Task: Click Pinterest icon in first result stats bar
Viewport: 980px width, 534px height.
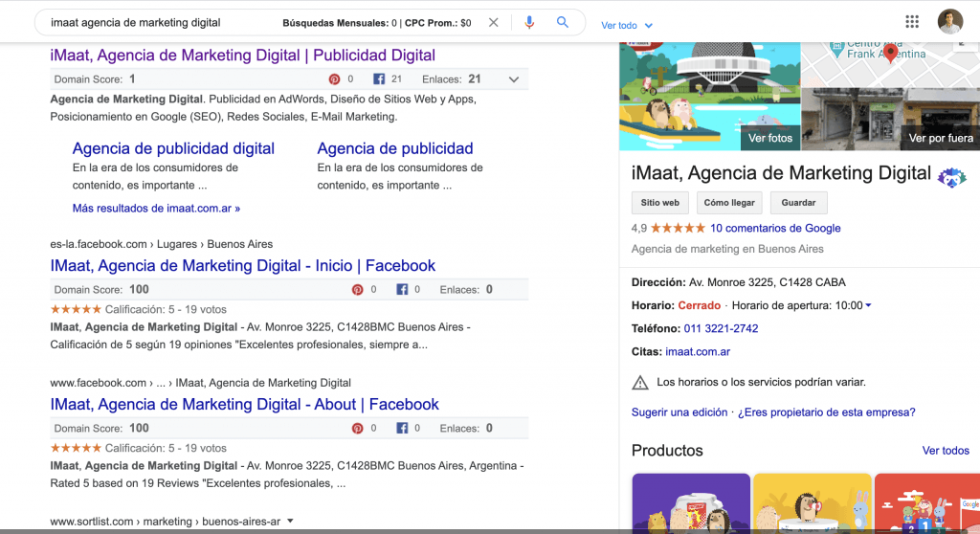Action: [334, 79]
